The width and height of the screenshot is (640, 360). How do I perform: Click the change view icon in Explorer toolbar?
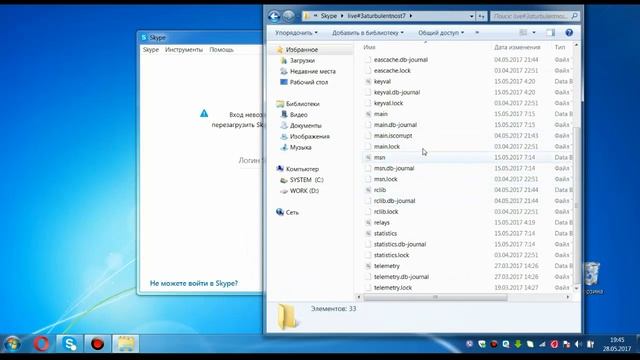[523, 33]
